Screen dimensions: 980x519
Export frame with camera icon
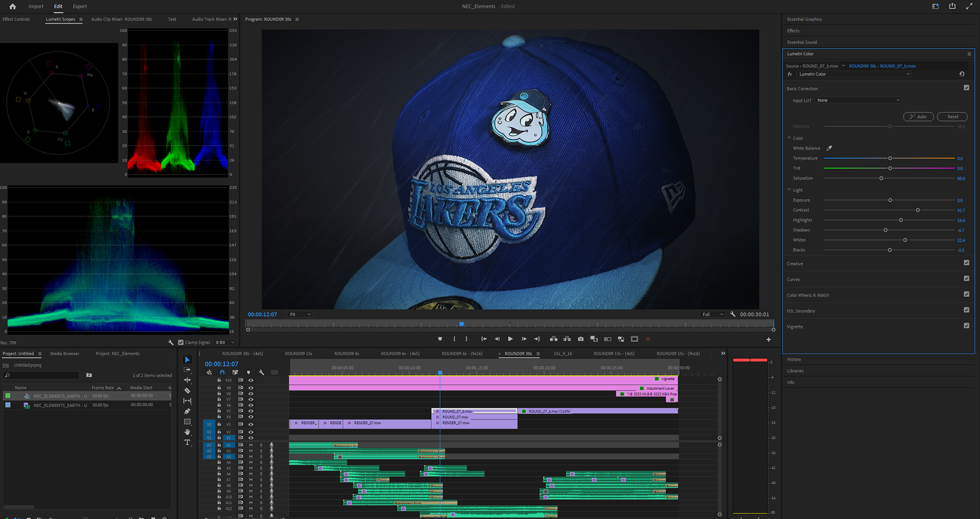pos(581,339)
